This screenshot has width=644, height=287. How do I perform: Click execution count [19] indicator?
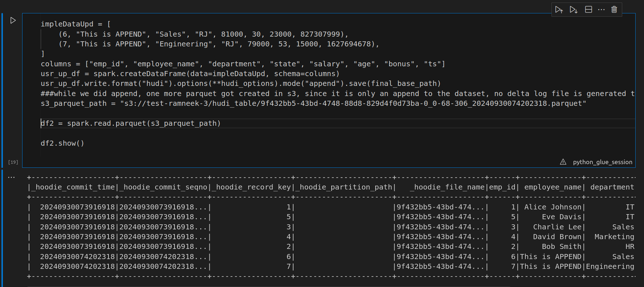(13, 162)
